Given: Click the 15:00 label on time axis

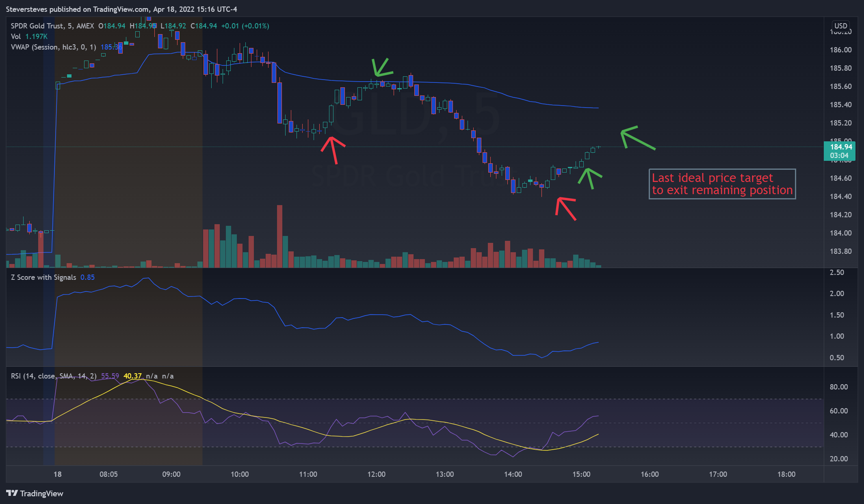Looking at the screenshot, I should click(x=581, y=474).
